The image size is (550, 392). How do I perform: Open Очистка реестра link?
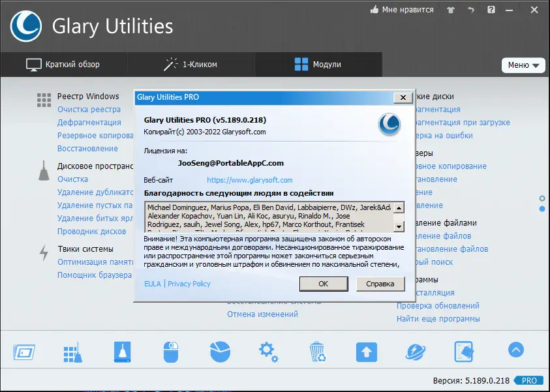[89, 110]
